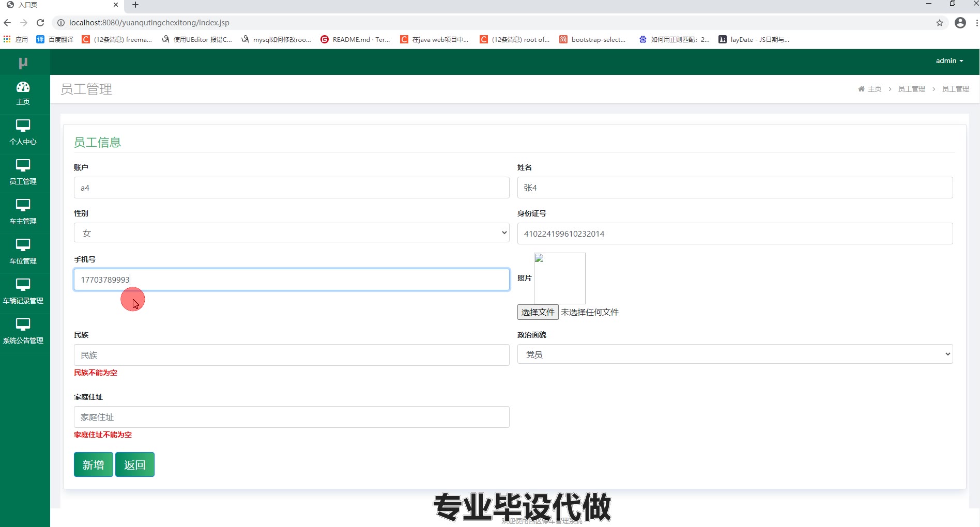Viewport: 980px width, 527px height.
Task: Open the 在java web项目中 bookmark
Action: coord(435,39)
